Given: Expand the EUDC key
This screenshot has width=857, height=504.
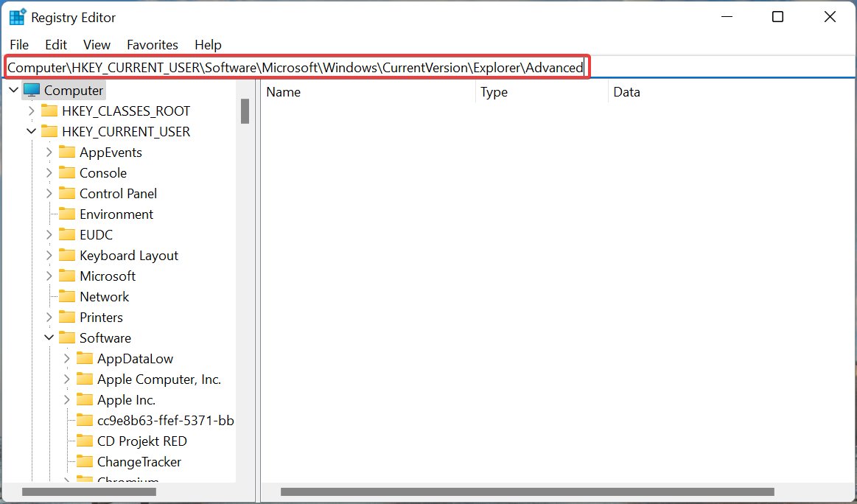Looking at the screenshot, I should tap(49, 234).
